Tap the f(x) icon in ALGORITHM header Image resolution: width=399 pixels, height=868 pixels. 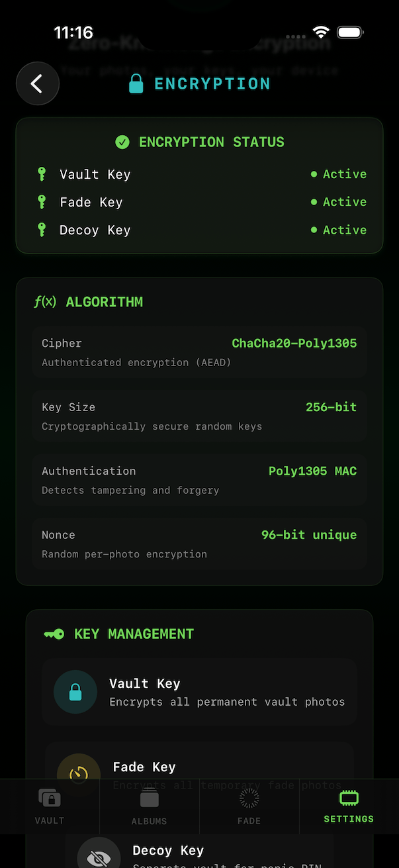[x=45, y=301]
